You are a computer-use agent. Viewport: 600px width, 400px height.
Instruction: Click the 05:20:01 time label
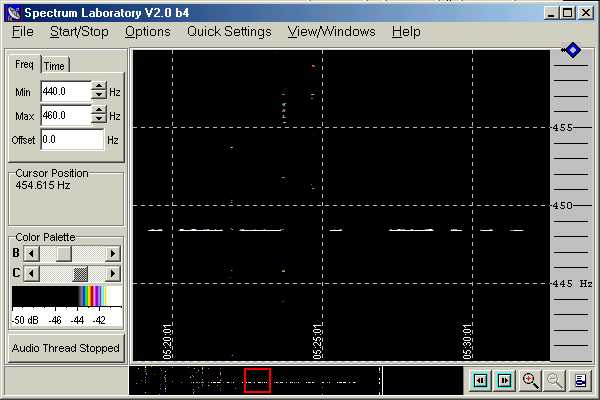(168, 341)
